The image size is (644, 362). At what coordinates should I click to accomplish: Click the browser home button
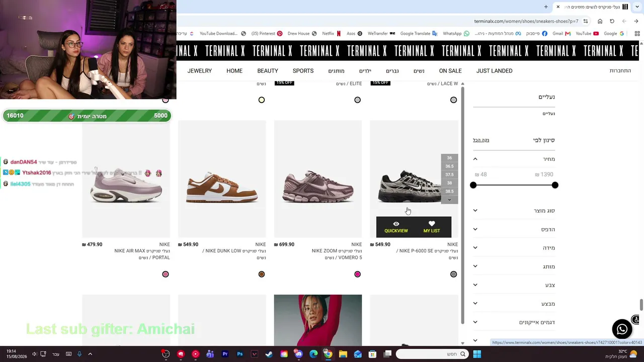click(x=600, y=21)
